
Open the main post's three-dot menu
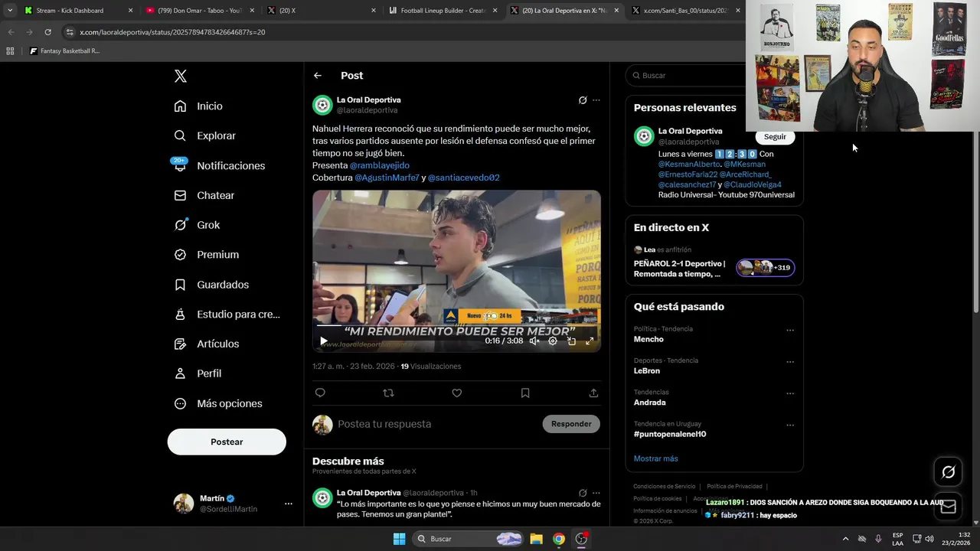click(596, 100)
